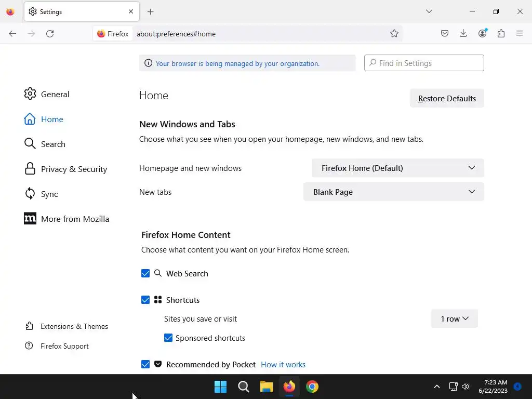Open the General settings category
532x399 pixels.
47,94
